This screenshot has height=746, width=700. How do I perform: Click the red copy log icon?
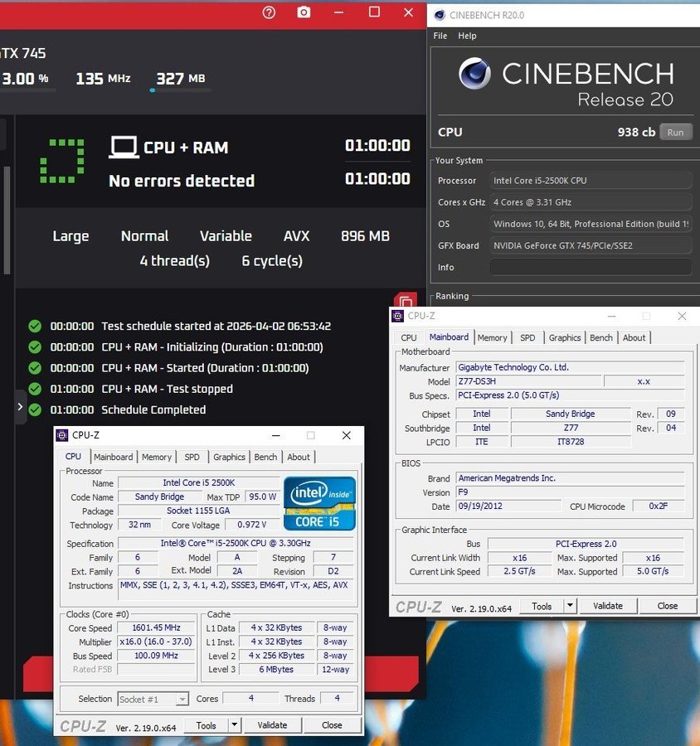click(405, 302)
